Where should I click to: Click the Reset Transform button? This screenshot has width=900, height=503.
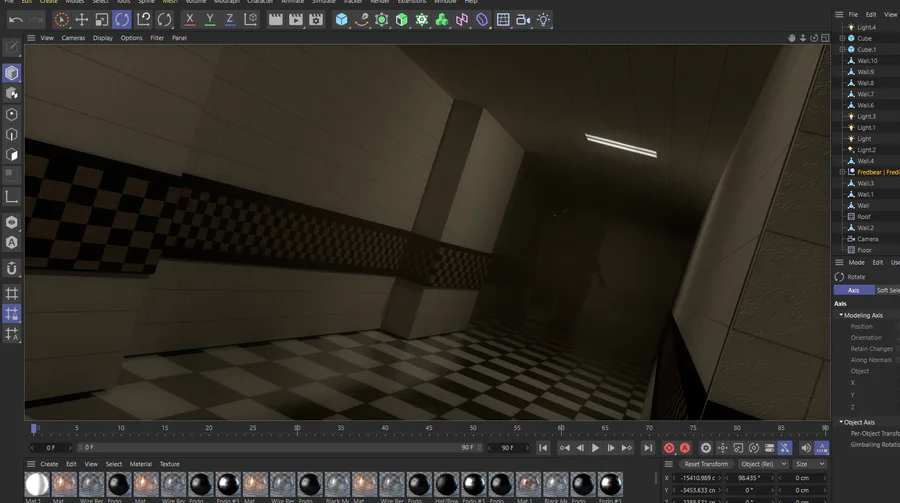(x=705, y=464)
